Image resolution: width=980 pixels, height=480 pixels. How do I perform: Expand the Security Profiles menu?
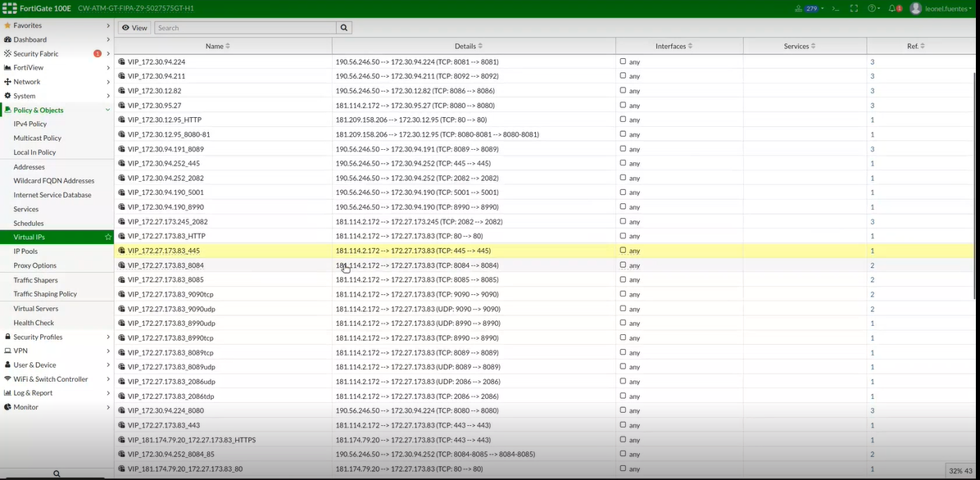(x=107, y=337)
